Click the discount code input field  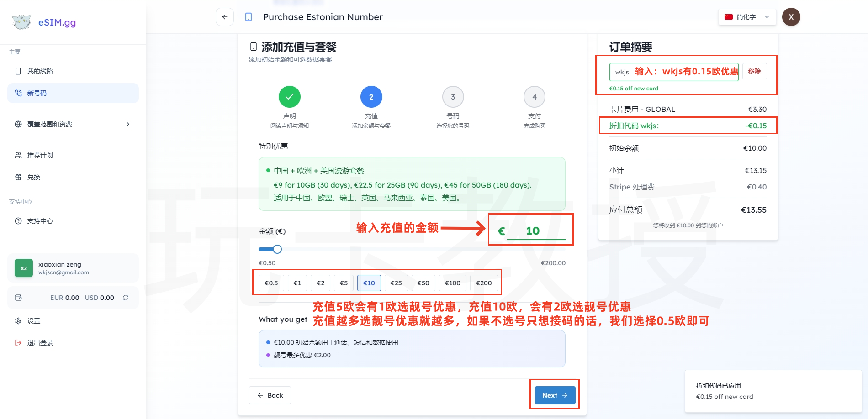pos(674,72)
